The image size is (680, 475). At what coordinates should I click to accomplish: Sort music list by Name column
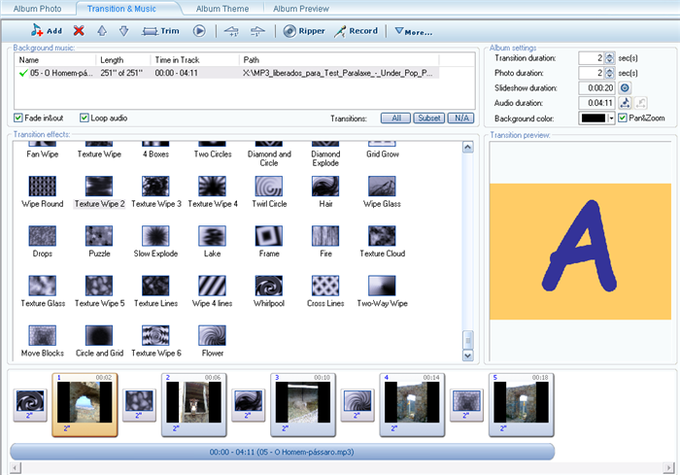pyautogui.click(x=55, y=60)
